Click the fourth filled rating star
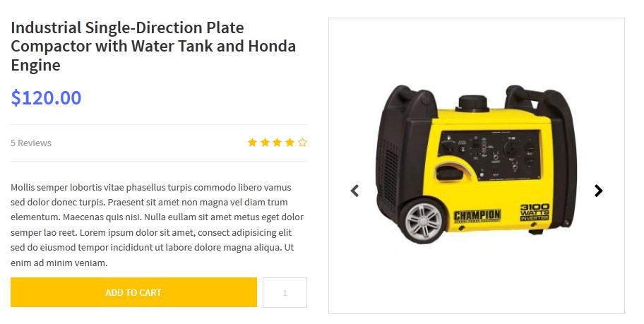Viewport: 644px width, 324px height. (x=290, y=143)
